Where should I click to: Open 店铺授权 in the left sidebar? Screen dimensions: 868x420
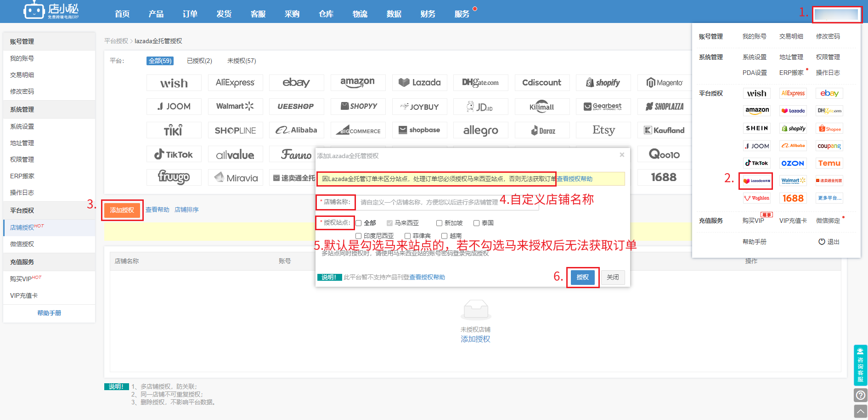pyautogui.click(x=49, y=227)
